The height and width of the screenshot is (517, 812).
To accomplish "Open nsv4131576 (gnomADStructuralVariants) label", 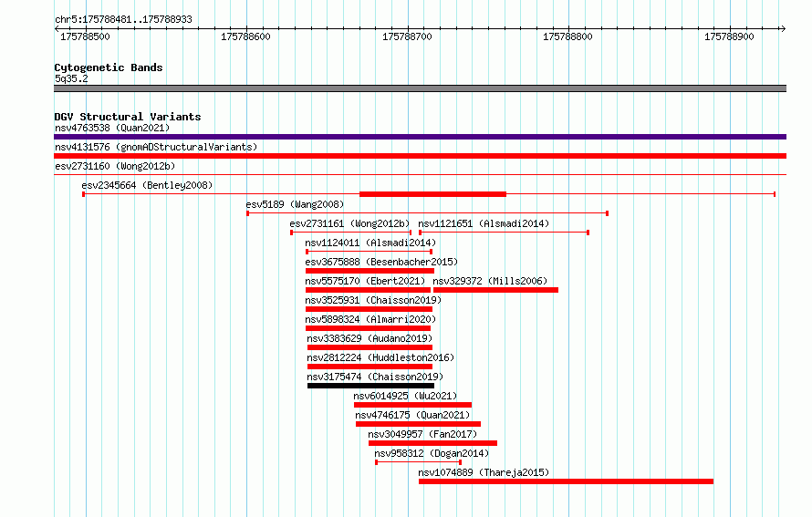I will click(x=156, y=147).
